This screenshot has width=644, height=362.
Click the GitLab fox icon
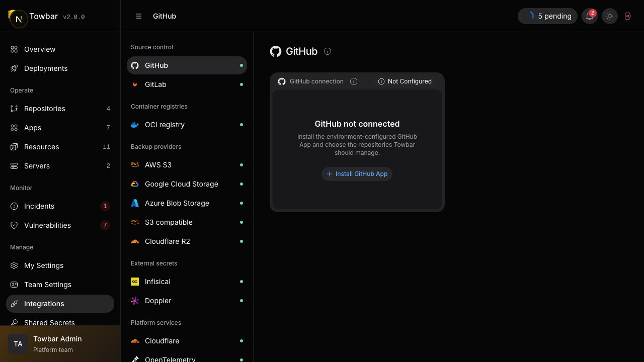click(135, 84)
